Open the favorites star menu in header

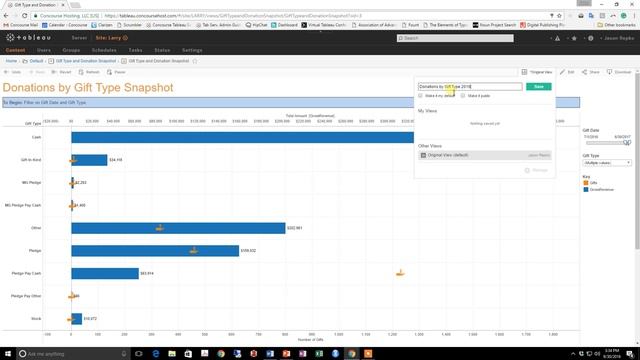[x=574, y=38]
